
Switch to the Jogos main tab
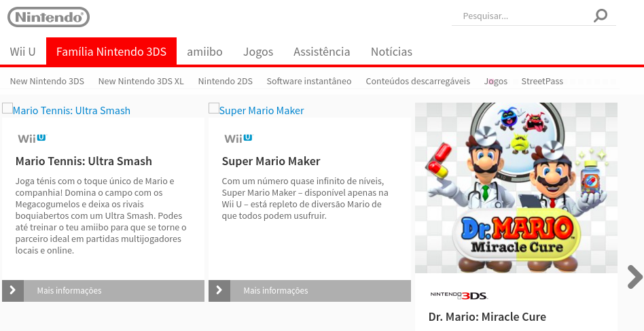pos(258,52)
